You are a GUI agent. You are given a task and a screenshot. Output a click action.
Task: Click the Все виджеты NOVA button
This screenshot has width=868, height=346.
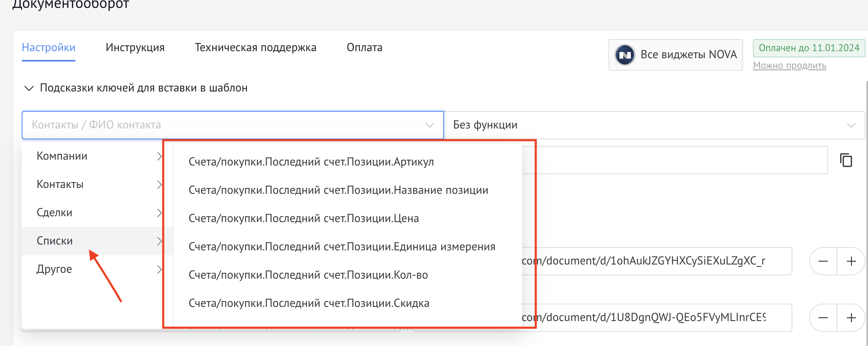pyautogui.click(x=676, y=55)
